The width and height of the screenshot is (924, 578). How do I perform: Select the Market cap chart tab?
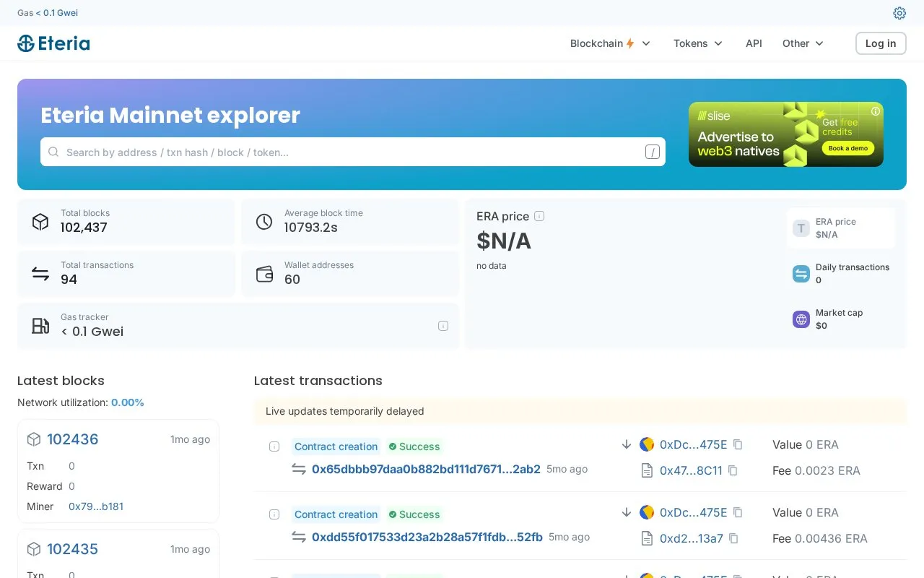pos(841,319)
